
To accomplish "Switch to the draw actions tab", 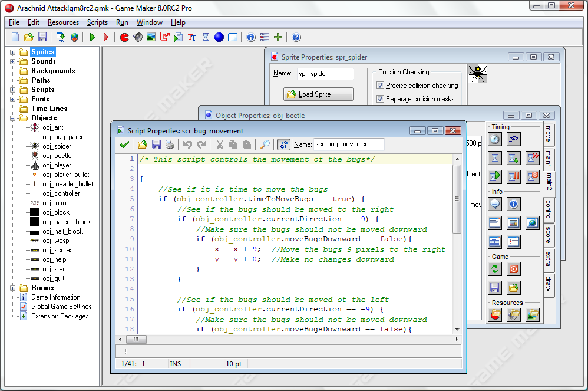I will [549, 284].
